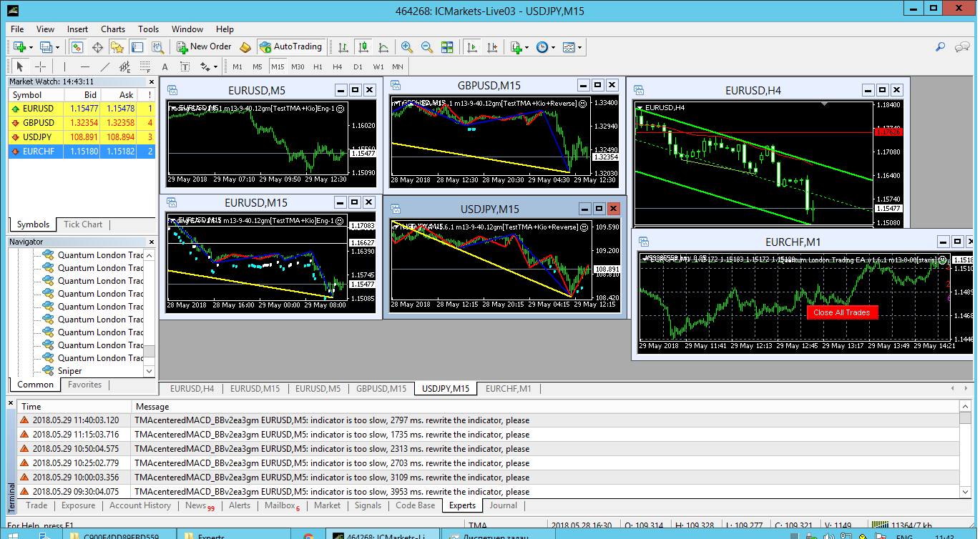The width and height of the screenshot is (980, 539).
Task: Select the Fibonacci Retracement tool
Action: point(145,66)
